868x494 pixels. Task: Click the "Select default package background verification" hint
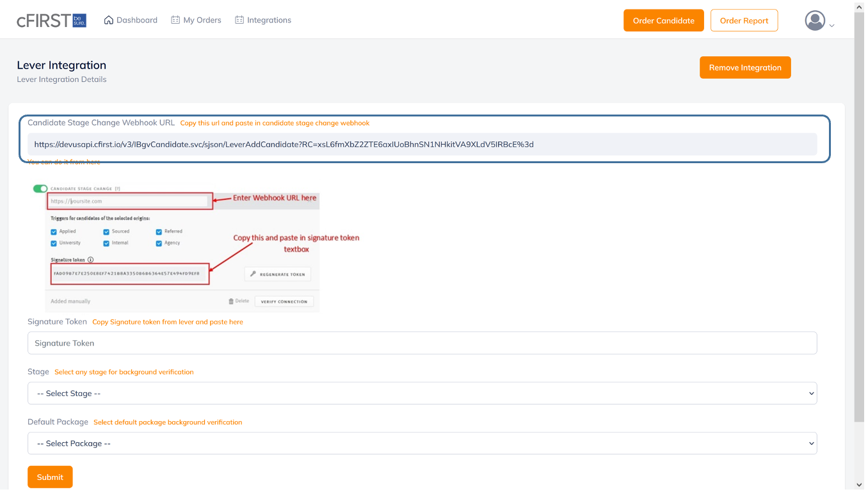(168, 422)
